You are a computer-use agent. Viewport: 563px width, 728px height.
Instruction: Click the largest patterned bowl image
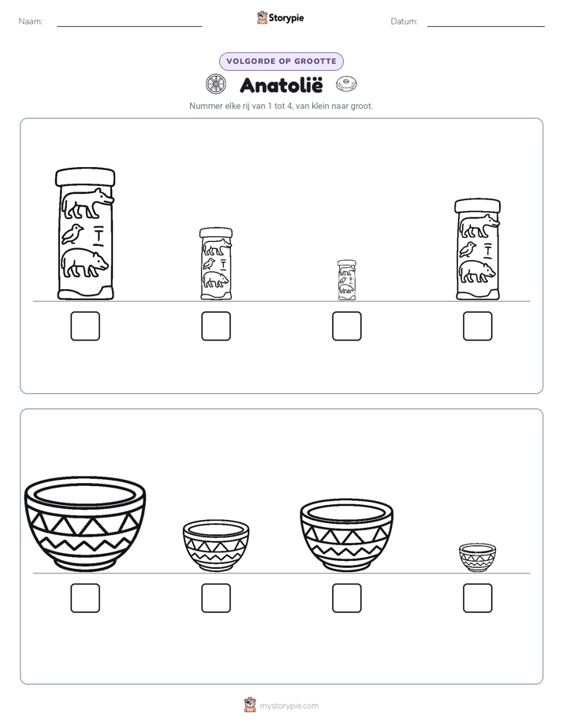[85, 523]
